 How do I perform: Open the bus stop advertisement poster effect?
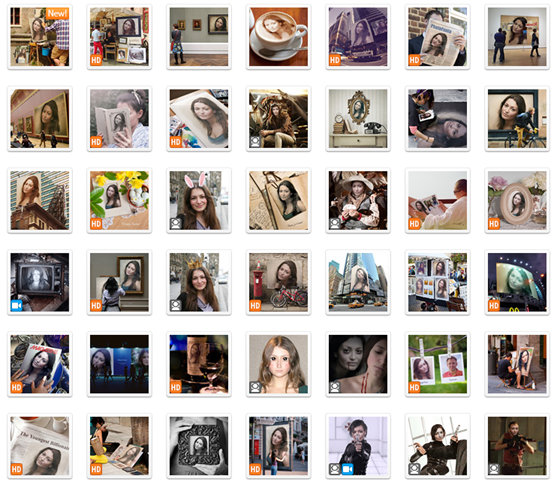pos(278,446)
